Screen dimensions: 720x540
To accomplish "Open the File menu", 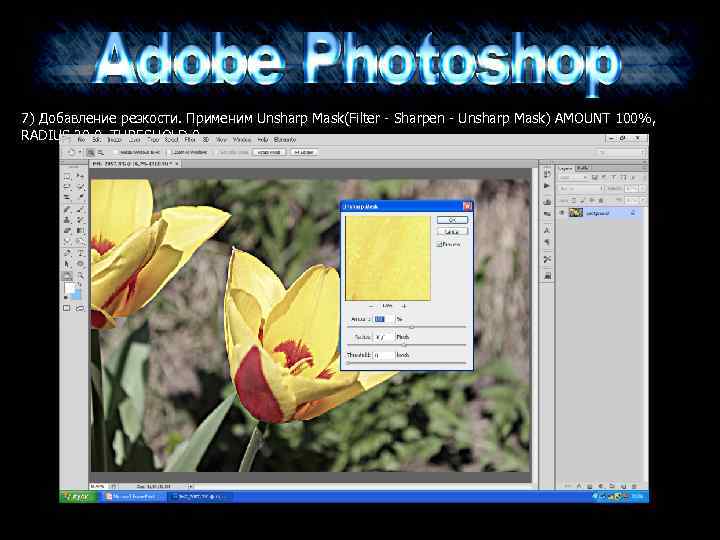I will point(82,140).
